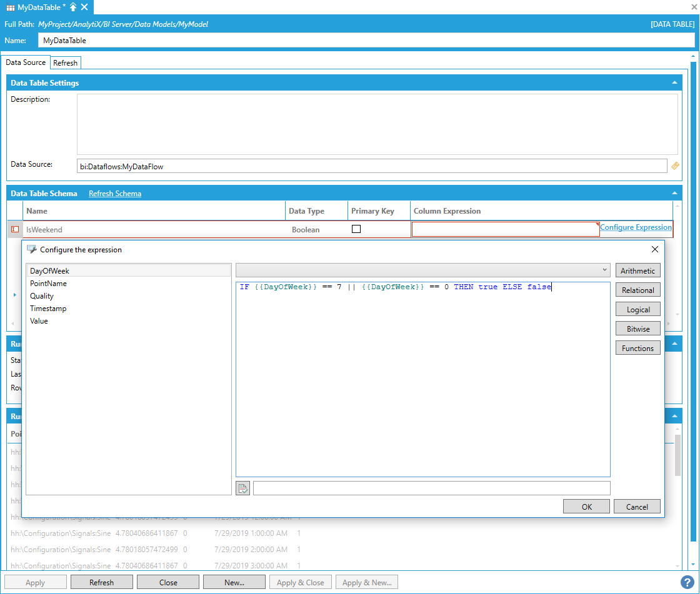Click the Description text area
This screenshot has height=594, width=700.
click(x=377, y=124)
